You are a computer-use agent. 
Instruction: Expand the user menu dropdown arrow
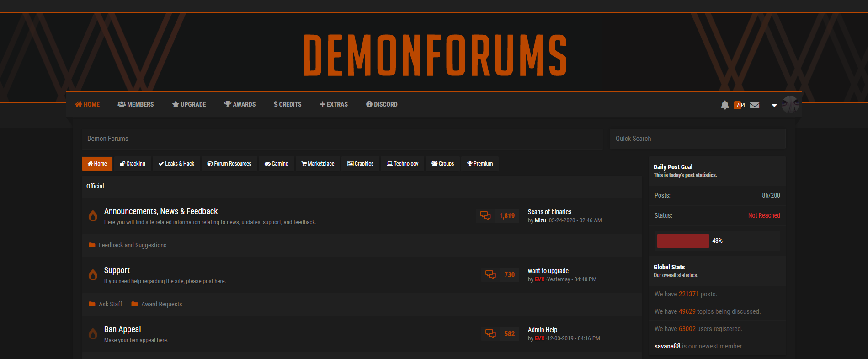coord(774,105)
